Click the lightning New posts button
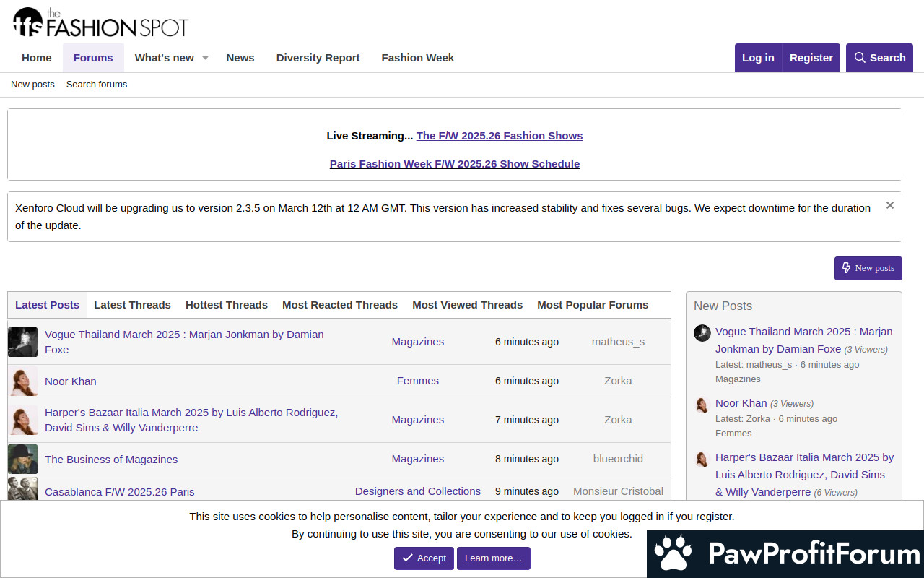The image size is (924, 578). click(x=868, y=268)
